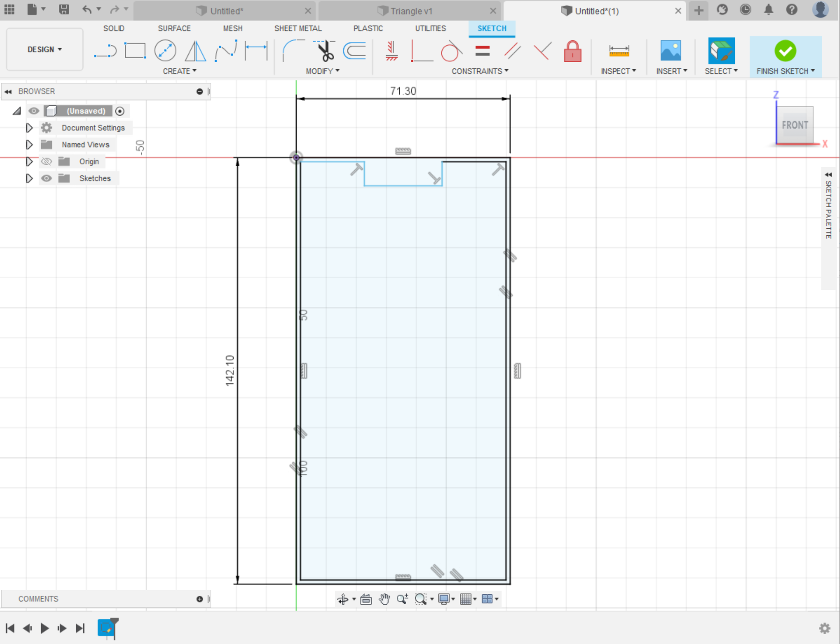Expand the Sketch Palette panel
The width and height of the screenshot is (840, 644).
click(828, 175)
